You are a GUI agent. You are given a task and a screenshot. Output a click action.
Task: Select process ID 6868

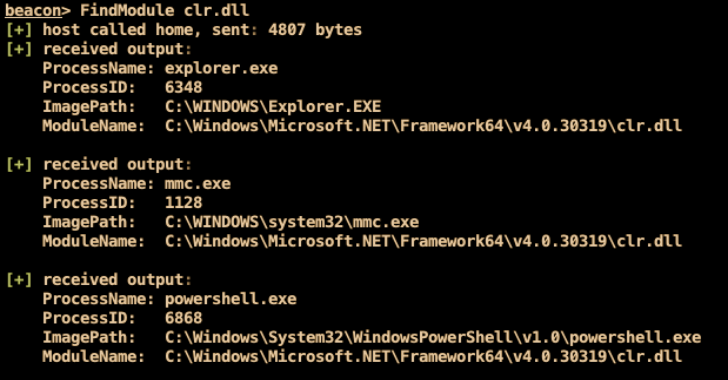click(183, 318)
